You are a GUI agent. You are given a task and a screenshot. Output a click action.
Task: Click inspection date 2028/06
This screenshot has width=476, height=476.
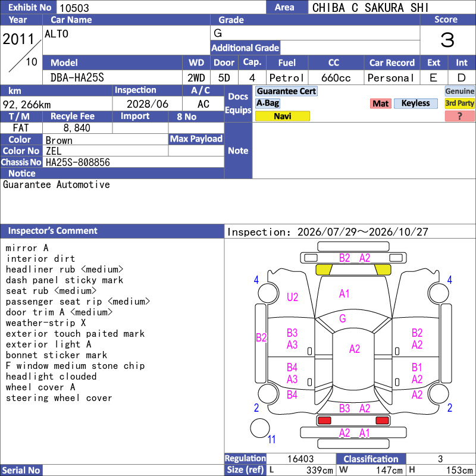(x=148, y=104)
